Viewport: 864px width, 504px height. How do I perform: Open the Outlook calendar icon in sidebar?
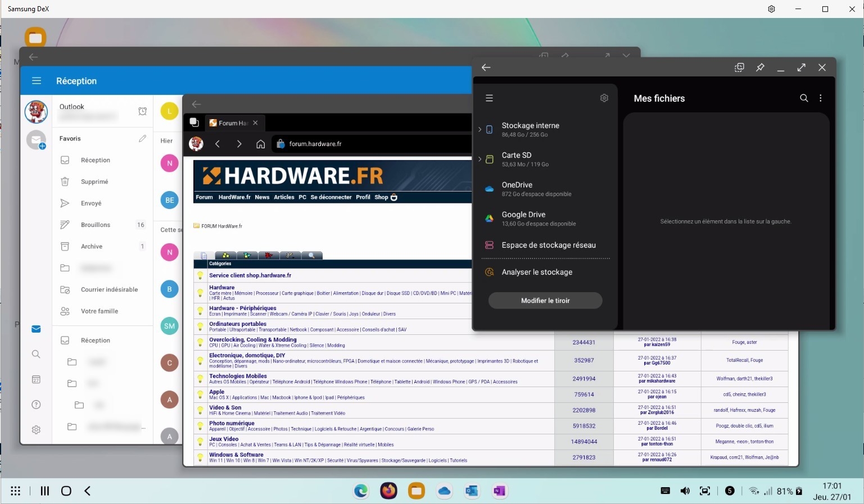pos(36,380)
